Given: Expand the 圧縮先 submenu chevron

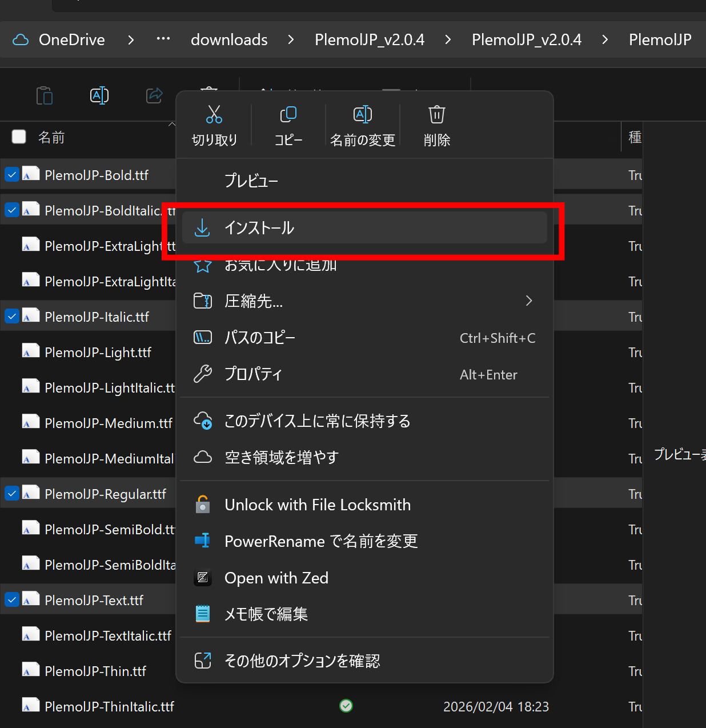Looking at the screenshot, I should [x=528, y=301].
